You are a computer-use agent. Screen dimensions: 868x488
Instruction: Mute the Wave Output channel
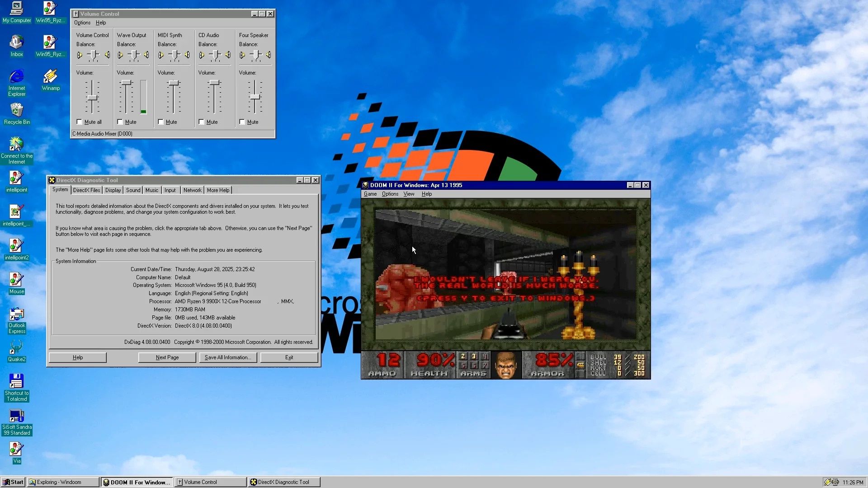120,122
